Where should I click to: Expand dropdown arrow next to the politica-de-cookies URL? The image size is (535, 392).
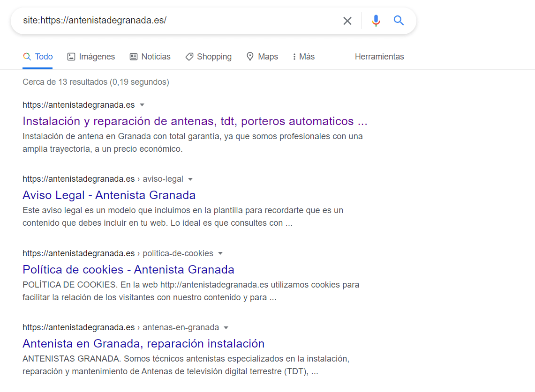point(220,254)
